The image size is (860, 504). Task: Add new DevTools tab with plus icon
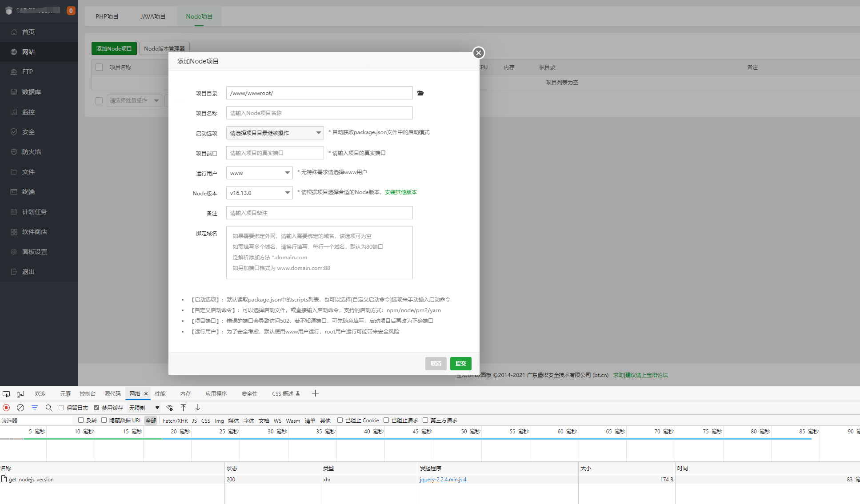pyautogui.click(x=315, y=393)
